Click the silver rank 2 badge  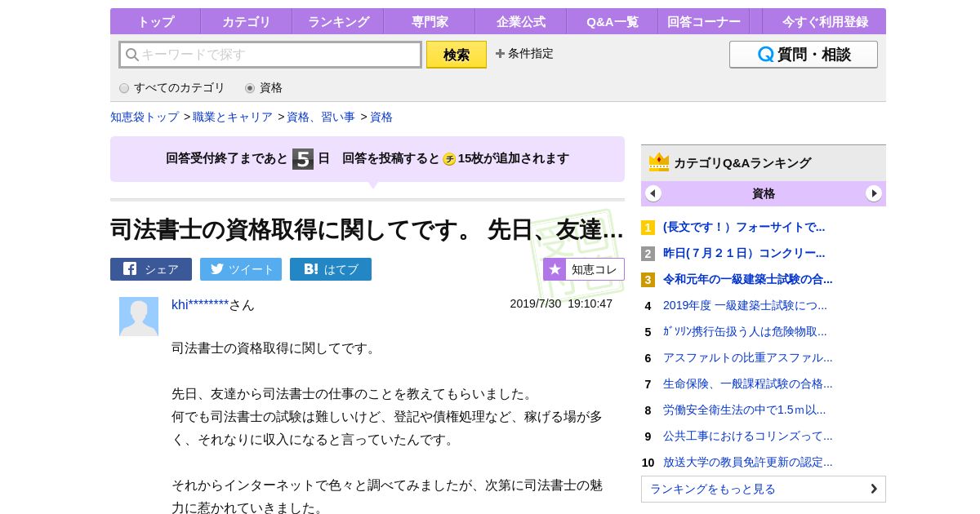[648, 254]
